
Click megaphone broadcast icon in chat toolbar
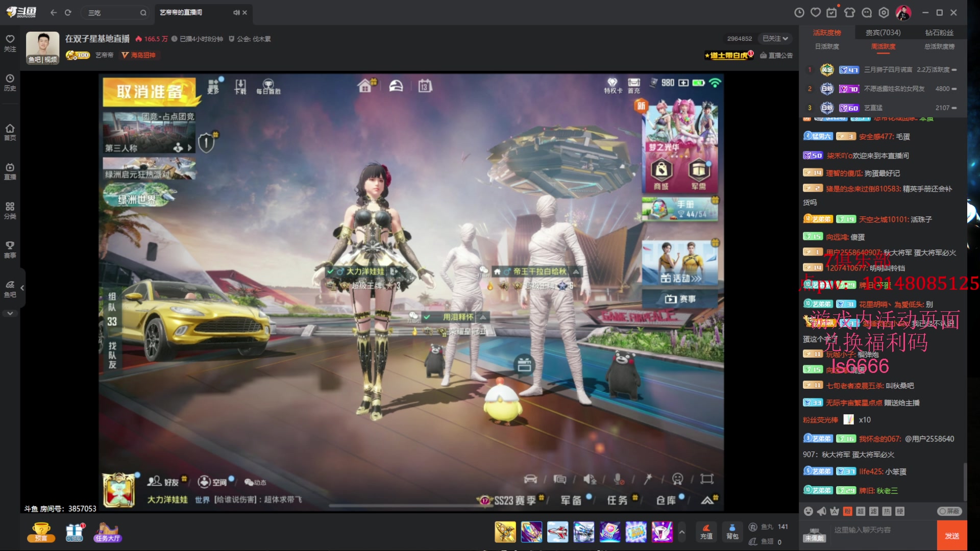click(x=821, y=511)
